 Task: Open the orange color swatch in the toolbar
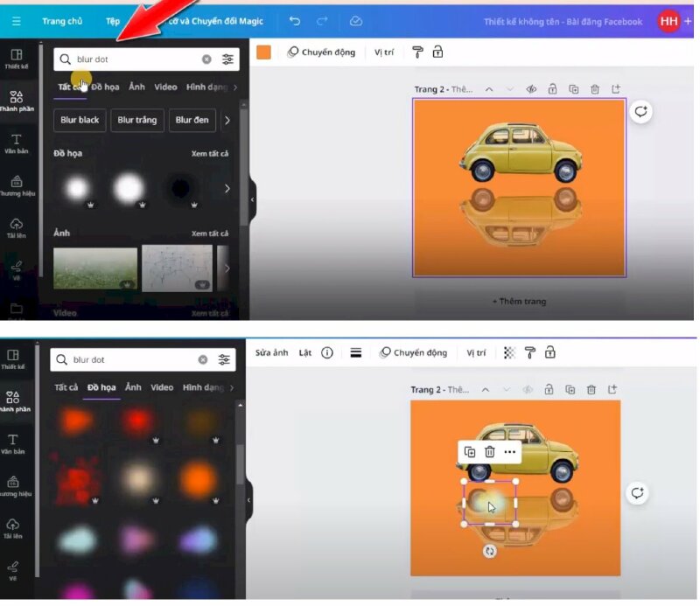[x=263, y=52]
